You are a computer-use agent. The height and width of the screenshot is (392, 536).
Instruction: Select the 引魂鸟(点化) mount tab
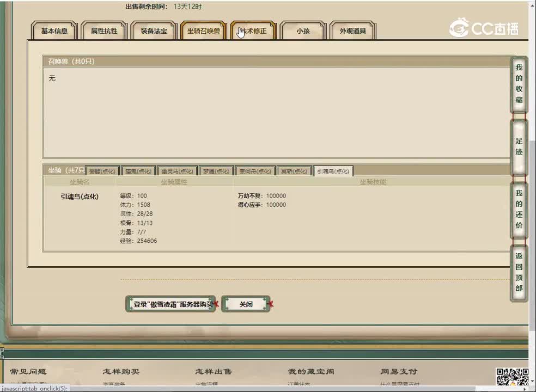tap(333, 171)
